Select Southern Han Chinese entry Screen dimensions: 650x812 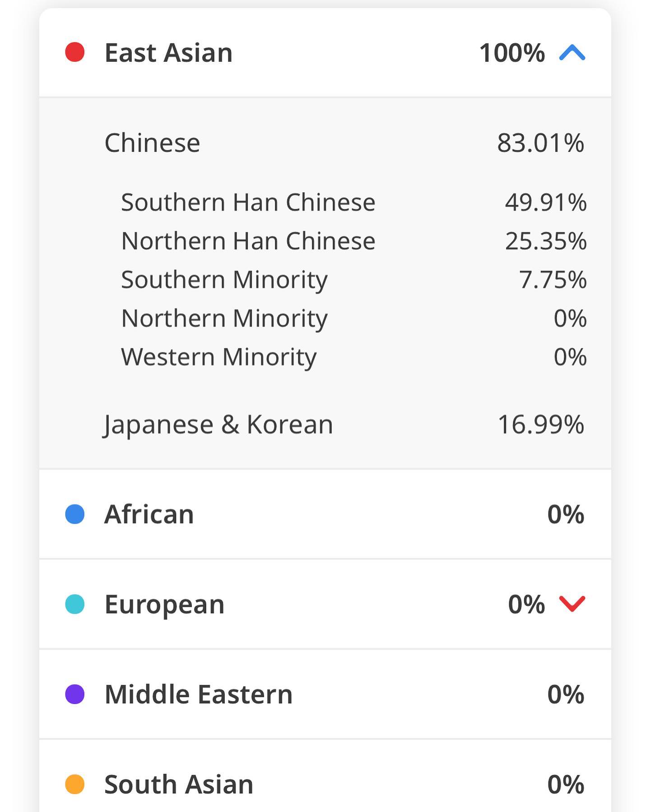(248, 202)
